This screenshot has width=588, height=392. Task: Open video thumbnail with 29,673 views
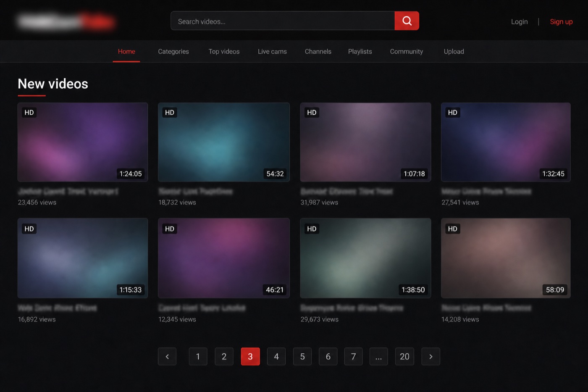click(365, 258)
